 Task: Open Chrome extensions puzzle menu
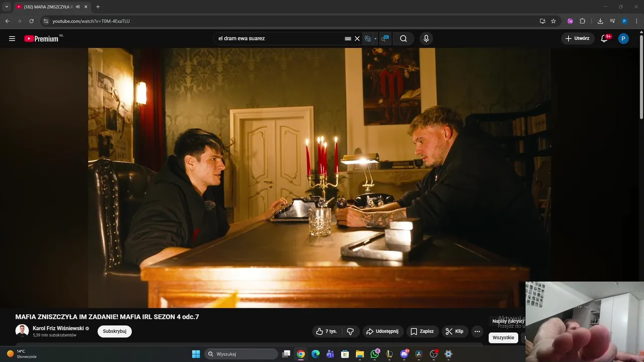pyautogui.click(x=583, y=21)
